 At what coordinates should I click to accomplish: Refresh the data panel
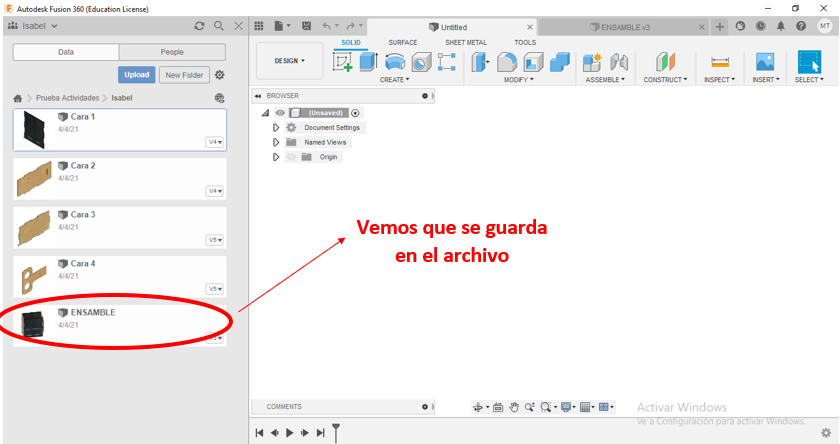coord(199,25)
